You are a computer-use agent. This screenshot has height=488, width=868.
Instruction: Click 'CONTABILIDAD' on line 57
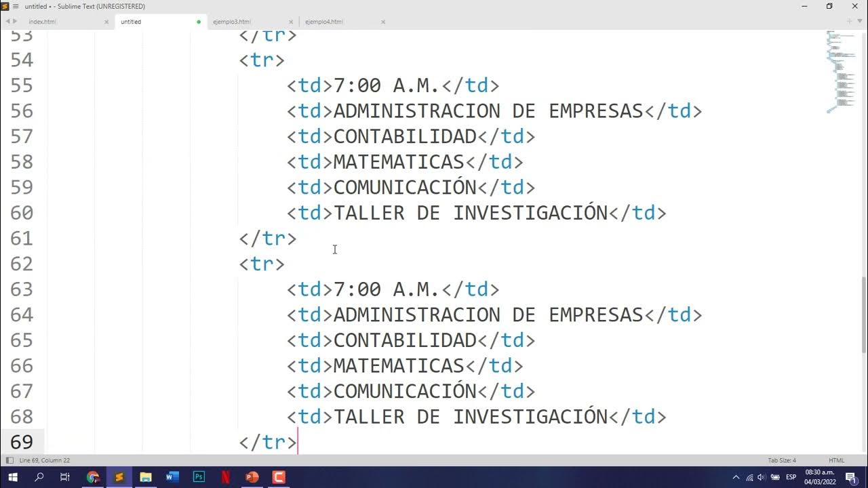pyautogui.click(x=405, y=136)
